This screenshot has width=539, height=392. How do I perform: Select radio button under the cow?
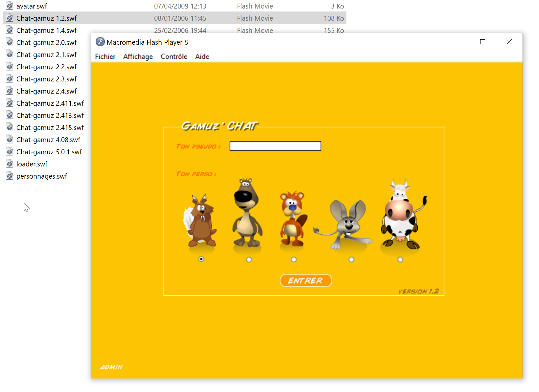[400, 260]
